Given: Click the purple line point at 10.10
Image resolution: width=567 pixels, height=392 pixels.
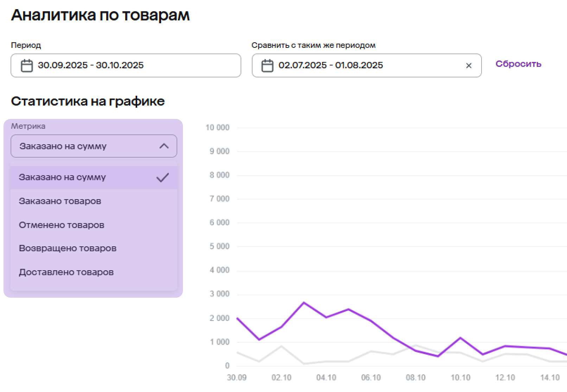Looking at the screenshot, I should click(460, 338).
